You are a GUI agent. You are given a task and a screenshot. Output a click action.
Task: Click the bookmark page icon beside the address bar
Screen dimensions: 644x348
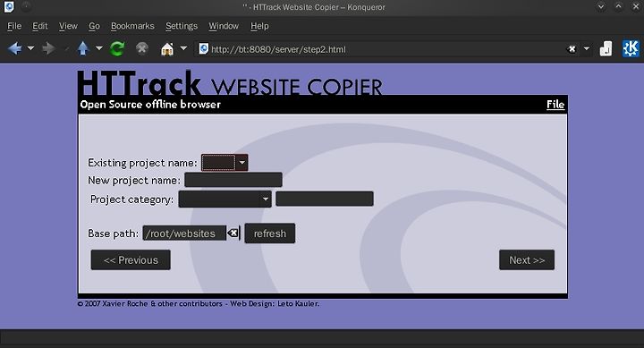[606, 49]
